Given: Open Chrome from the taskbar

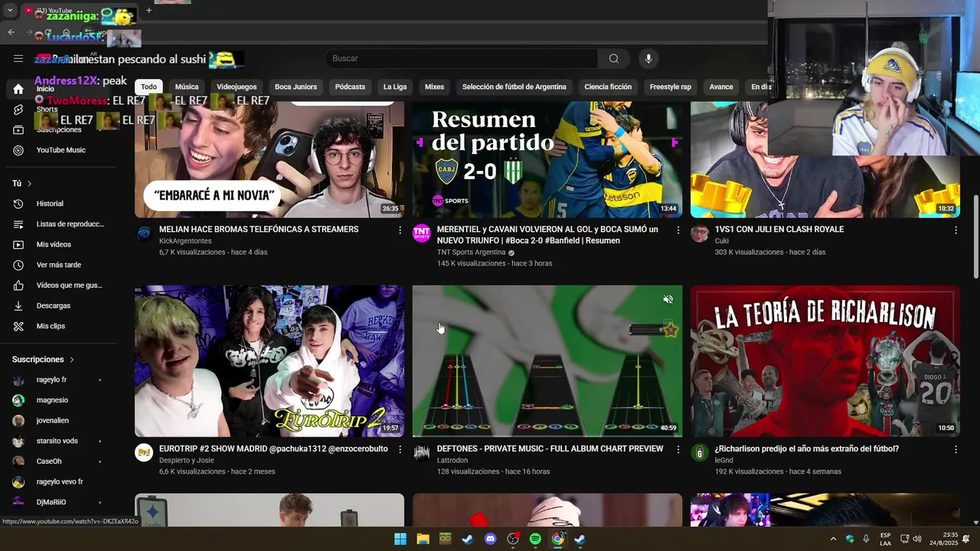Looking at the screenshot, I should (558, 539).
